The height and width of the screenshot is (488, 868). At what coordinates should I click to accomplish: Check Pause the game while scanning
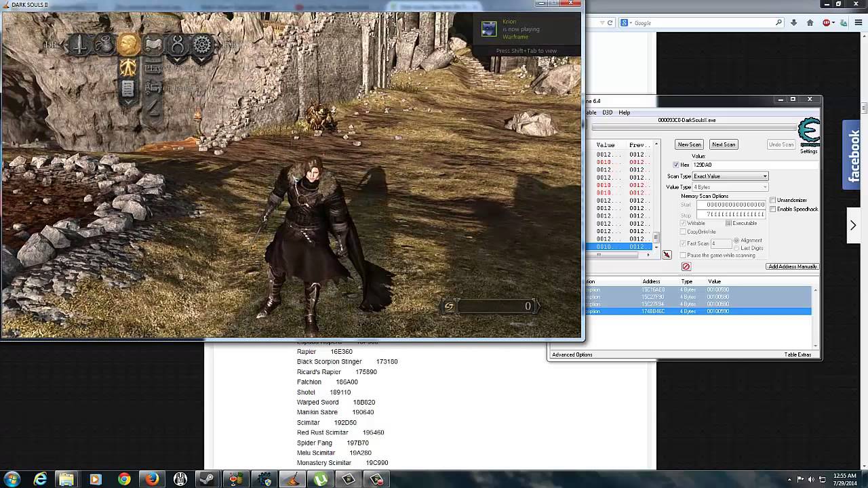click(683, 256)
